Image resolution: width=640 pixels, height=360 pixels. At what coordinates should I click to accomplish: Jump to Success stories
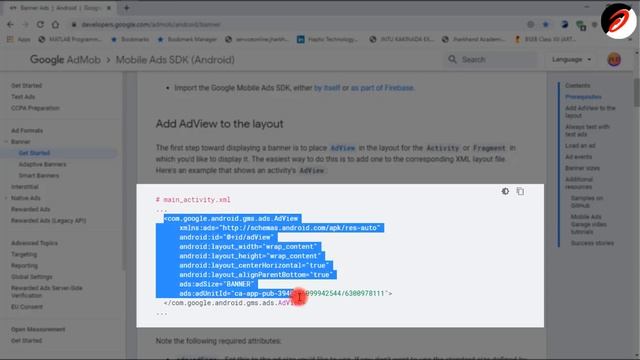tap(592, 243)
